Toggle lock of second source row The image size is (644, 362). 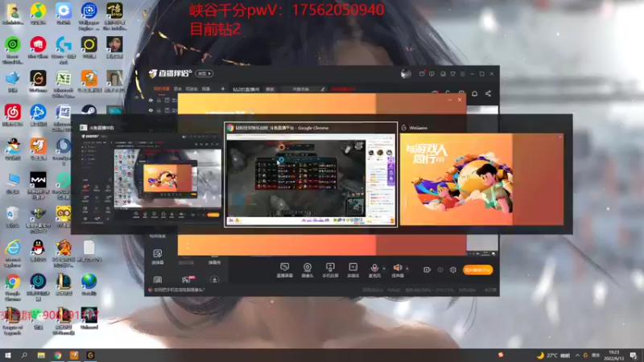point(159,110)
